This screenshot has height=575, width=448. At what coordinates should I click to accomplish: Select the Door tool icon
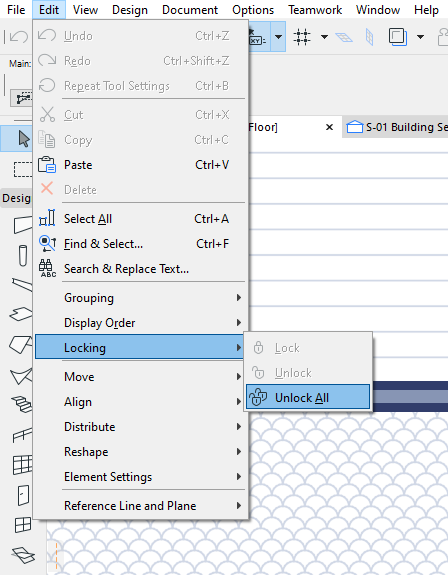coord(23,495)
